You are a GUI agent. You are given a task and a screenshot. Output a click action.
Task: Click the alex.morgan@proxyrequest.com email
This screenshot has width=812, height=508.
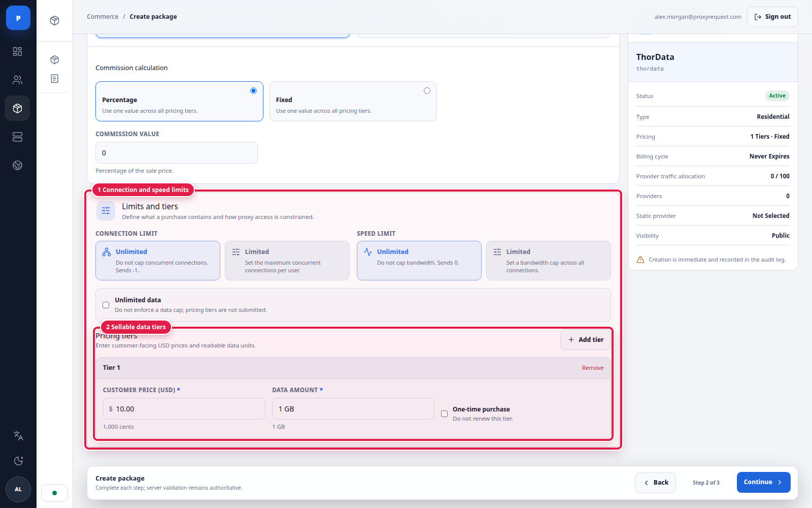(698, 17)
